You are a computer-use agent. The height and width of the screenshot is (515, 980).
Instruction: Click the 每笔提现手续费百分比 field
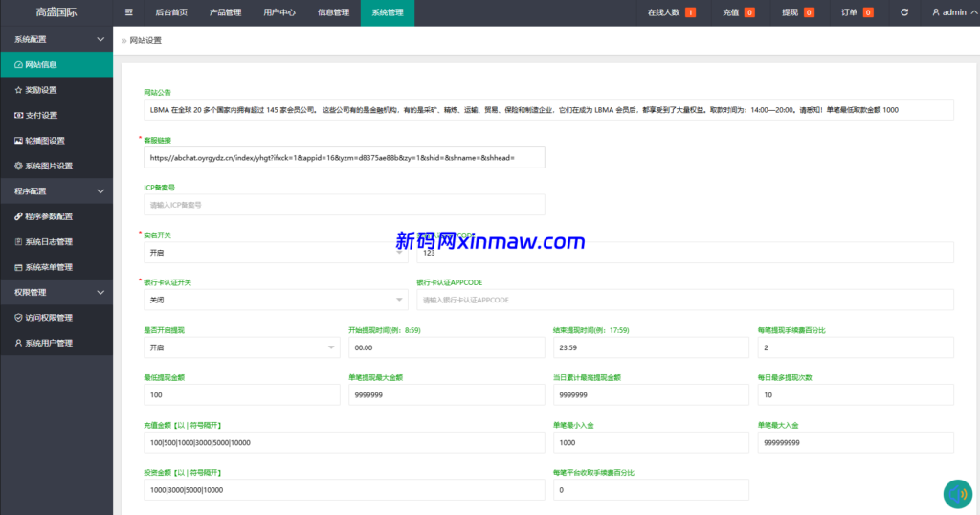point(856,347)
